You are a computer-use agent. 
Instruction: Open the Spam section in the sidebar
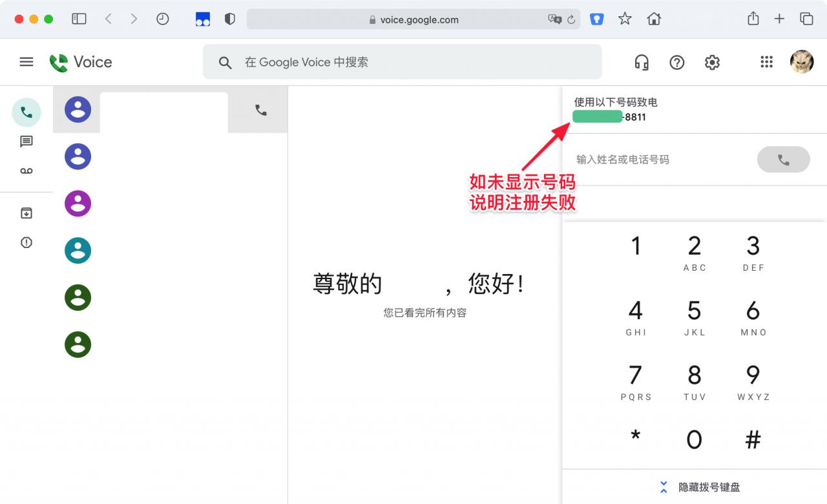click(x=26, y=243)
